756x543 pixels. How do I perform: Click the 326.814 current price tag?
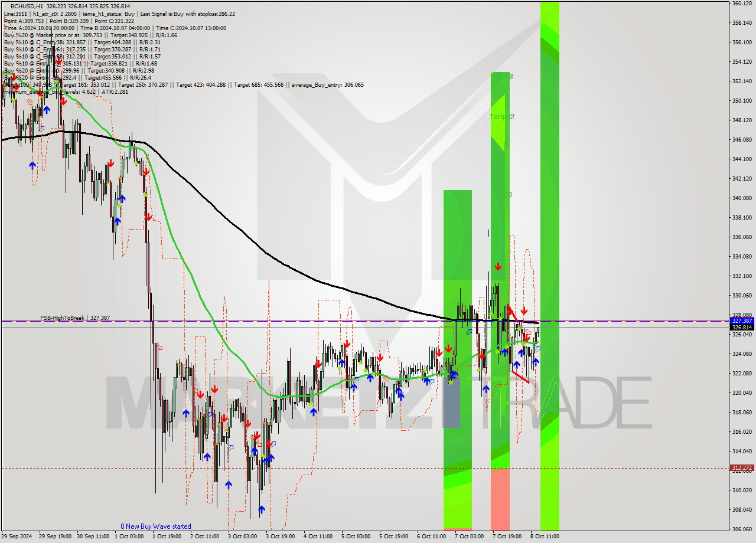tap(741, 327)
